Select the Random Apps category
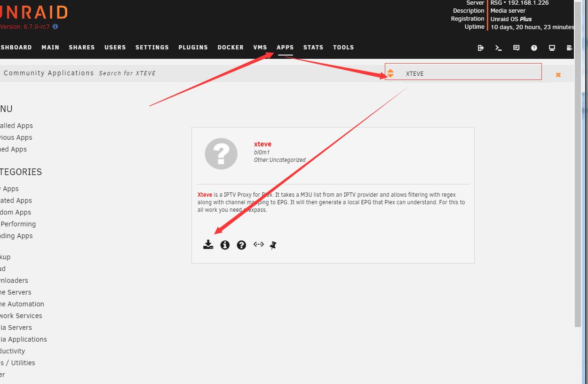The image size is (588, 384). [x=16, y=212]
